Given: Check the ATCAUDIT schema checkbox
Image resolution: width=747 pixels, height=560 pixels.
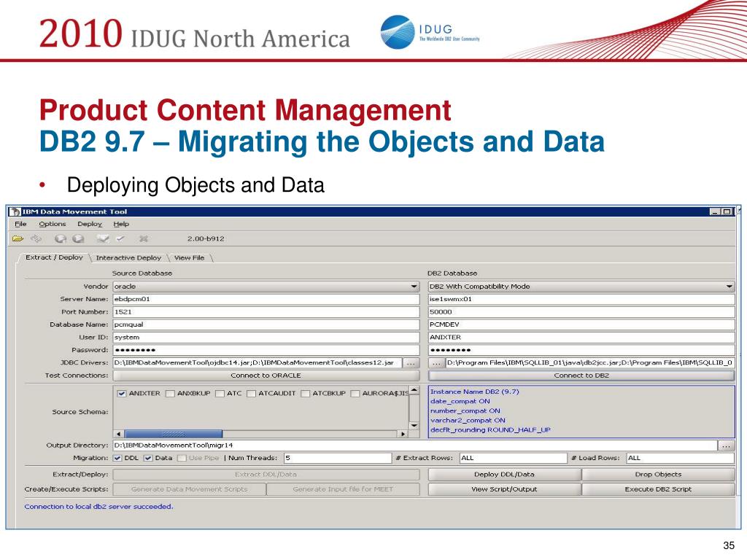Looking at the screenshot, I should click(251, 393).
